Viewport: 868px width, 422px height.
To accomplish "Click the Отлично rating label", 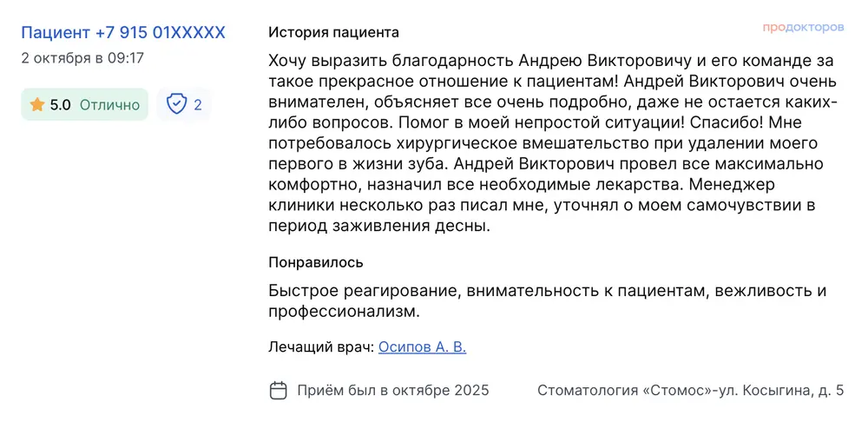I will click(x=109, y=105).
